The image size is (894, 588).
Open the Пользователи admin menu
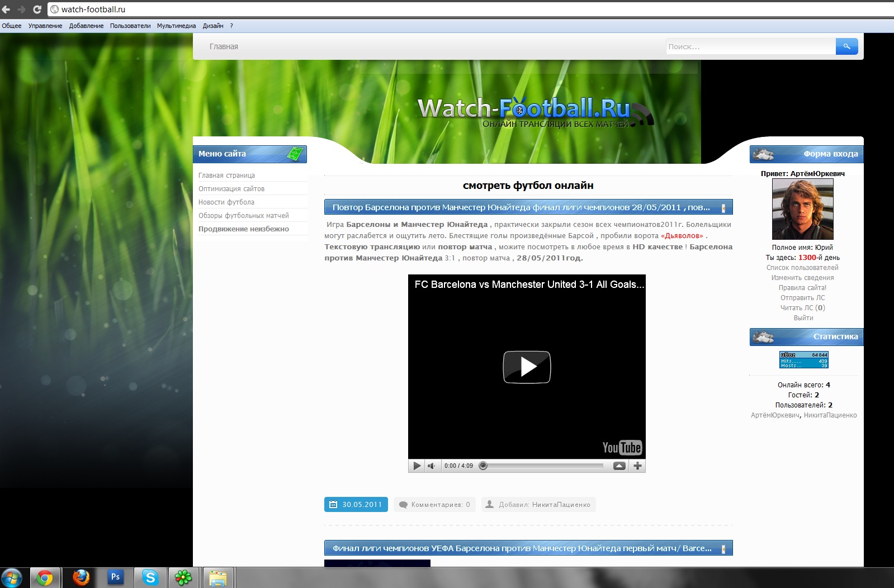click(x=130, y=26)
